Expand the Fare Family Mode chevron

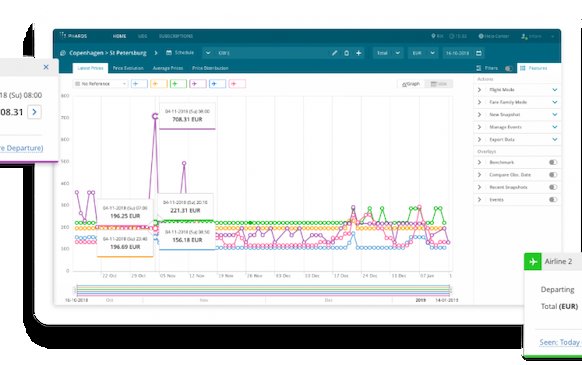click(x=479, y=102)
